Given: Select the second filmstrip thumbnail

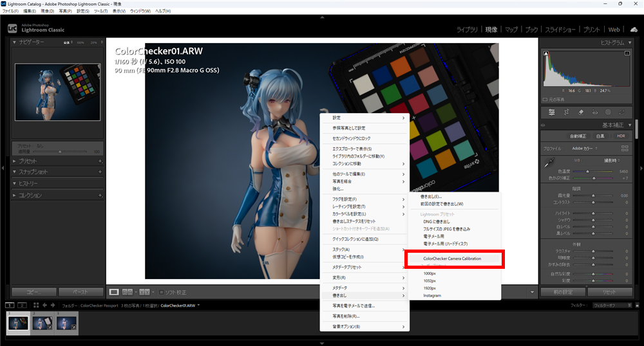Looking at the screenshot, I should point(43,323).
